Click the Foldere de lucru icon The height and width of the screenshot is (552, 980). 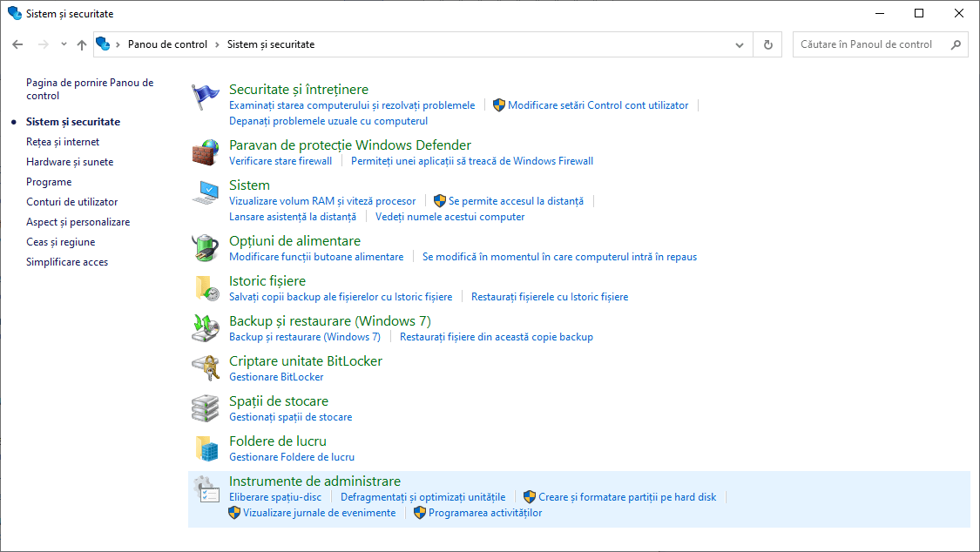pyautogui.click(x=206, y=448)
